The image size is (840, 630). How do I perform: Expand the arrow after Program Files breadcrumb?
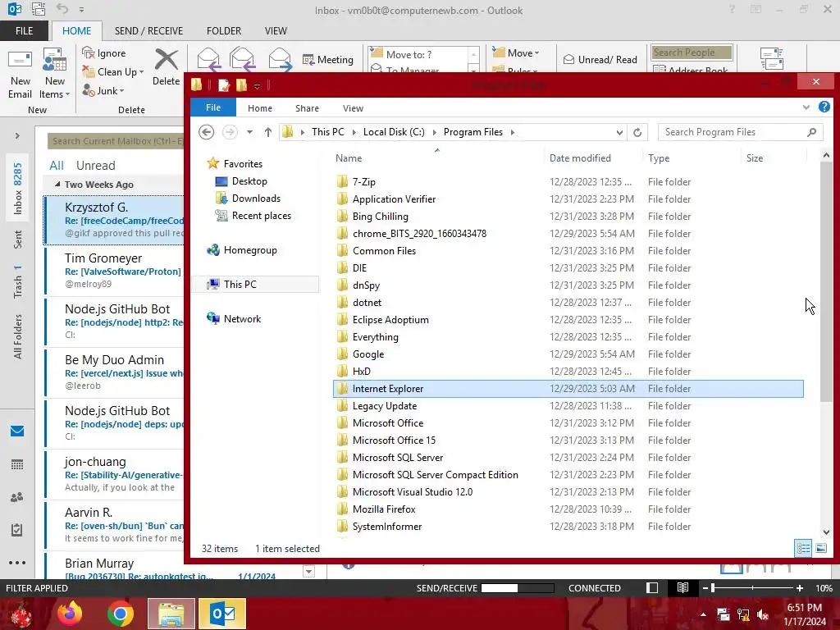[512, 132]
